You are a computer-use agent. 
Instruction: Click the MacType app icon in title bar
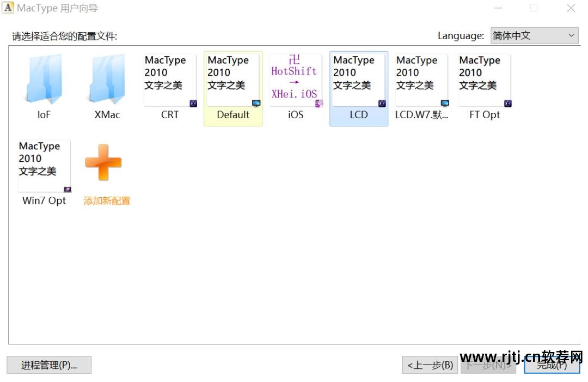click(x=8, y=8)
